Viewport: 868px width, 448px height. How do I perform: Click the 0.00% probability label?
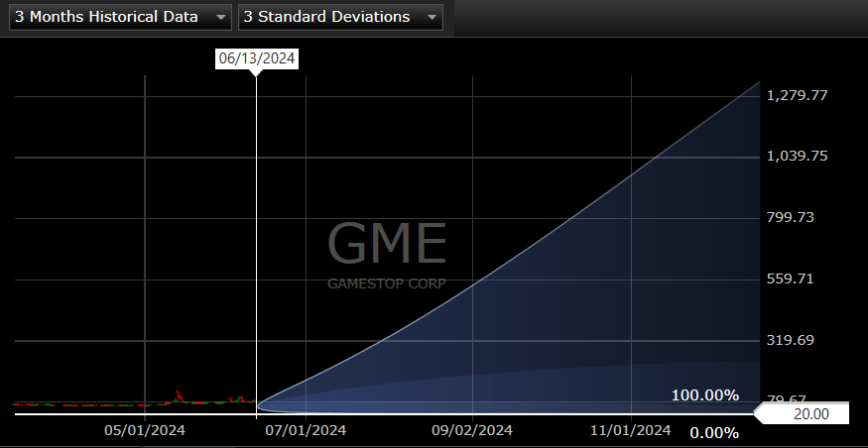tap(714, 433)
